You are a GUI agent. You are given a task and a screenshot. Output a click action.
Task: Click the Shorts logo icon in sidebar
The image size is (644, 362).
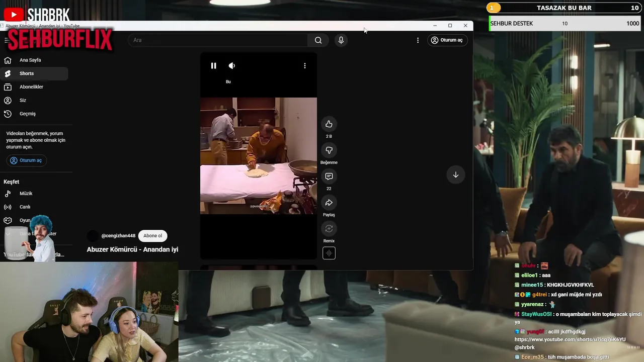click(8, 74)
